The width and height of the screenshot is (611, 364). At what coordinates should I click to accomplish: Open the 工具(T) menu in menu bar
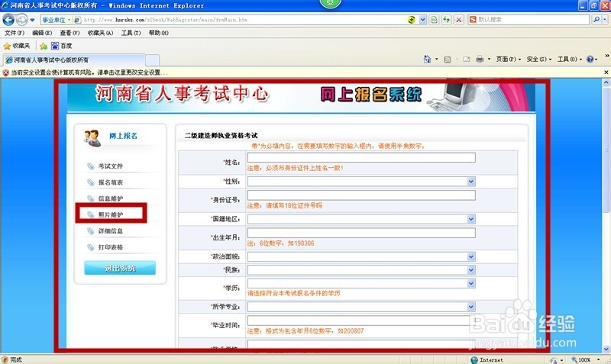point(131,33)
